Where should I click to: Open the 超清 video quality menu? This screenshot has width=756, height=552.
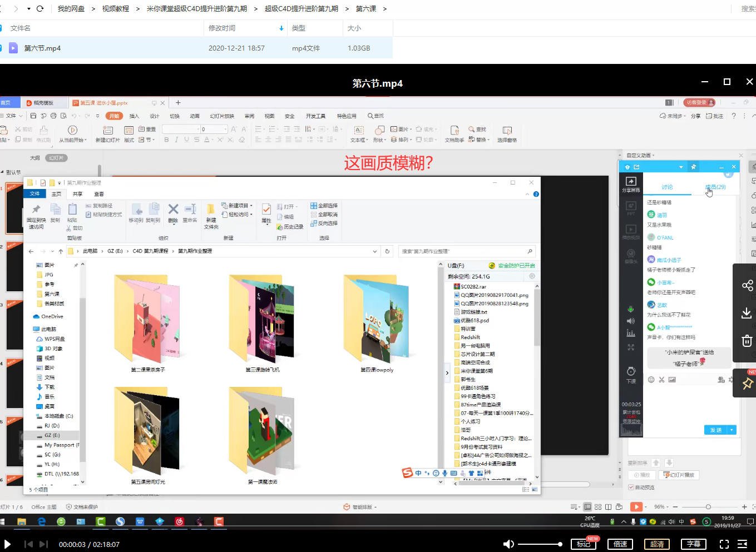click(x=657, y=544)
